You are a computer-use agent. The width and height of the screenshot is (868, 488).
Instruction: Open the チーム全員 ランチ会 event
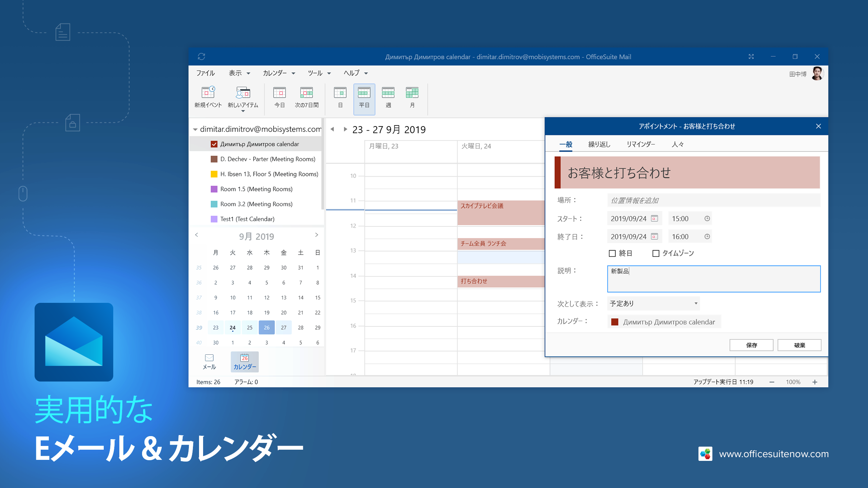point(501,244)
